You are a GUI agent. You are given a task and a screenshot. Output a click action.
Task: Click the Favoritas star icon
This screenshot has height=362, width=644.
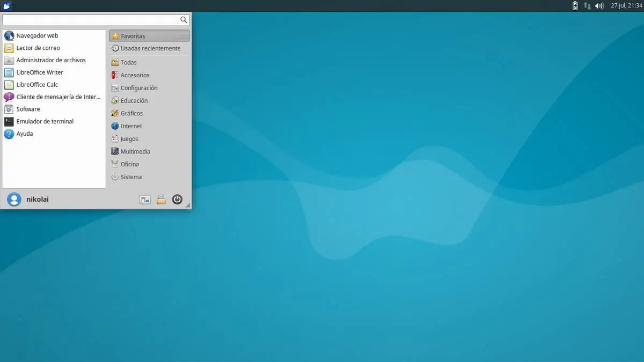point(115,36)
